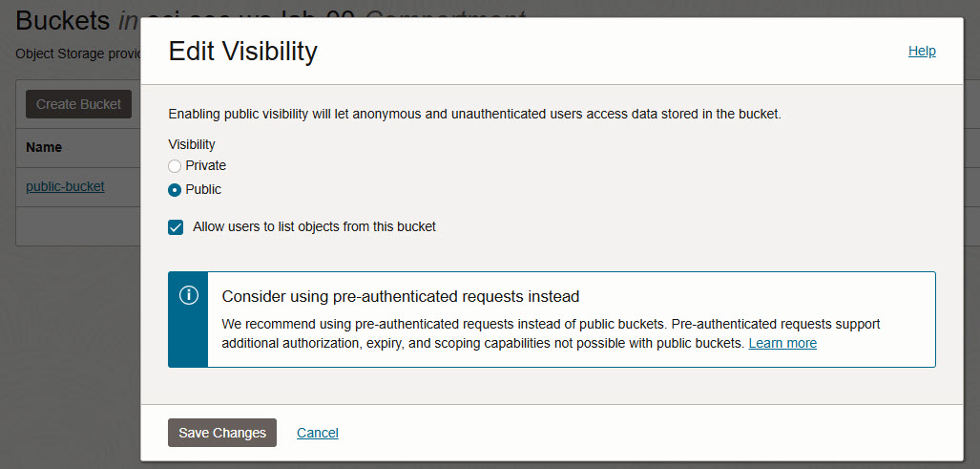Open the public-bucket link in the table

pos(65,186)
